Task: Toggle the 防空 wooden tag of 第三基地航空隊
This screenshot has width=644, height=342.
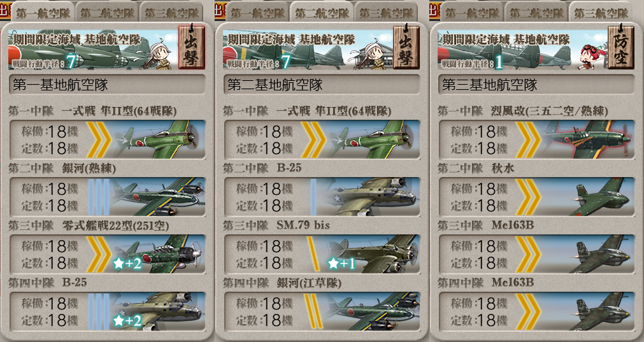Action: point(621,46)
